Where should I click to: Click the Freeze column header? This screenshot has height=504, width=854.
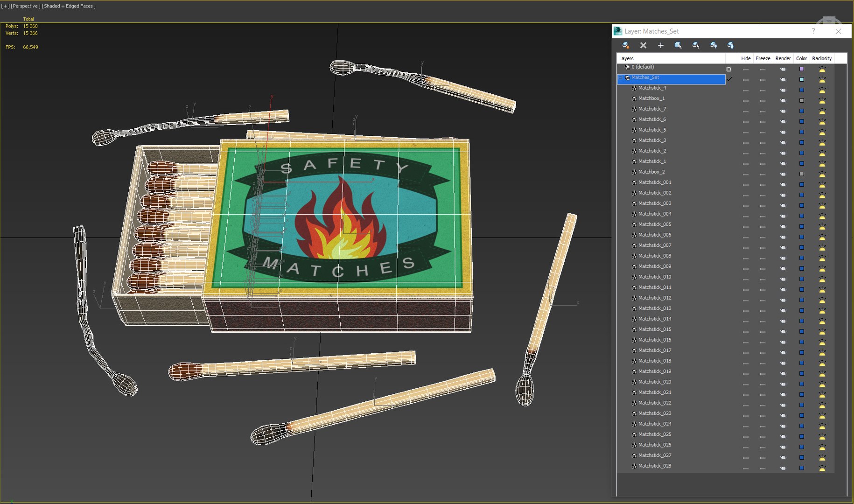(763, 58)
